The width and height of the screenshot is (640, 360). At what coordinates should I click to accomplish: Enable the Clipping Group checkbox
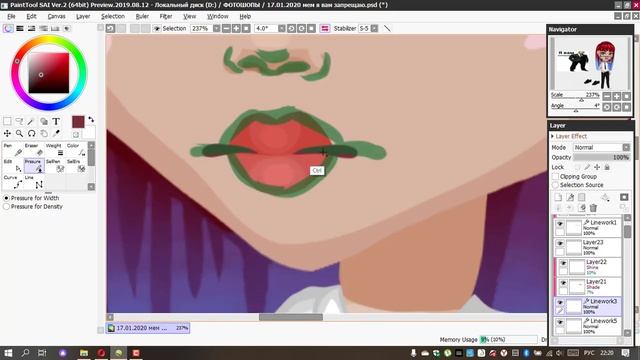(556, 176)
